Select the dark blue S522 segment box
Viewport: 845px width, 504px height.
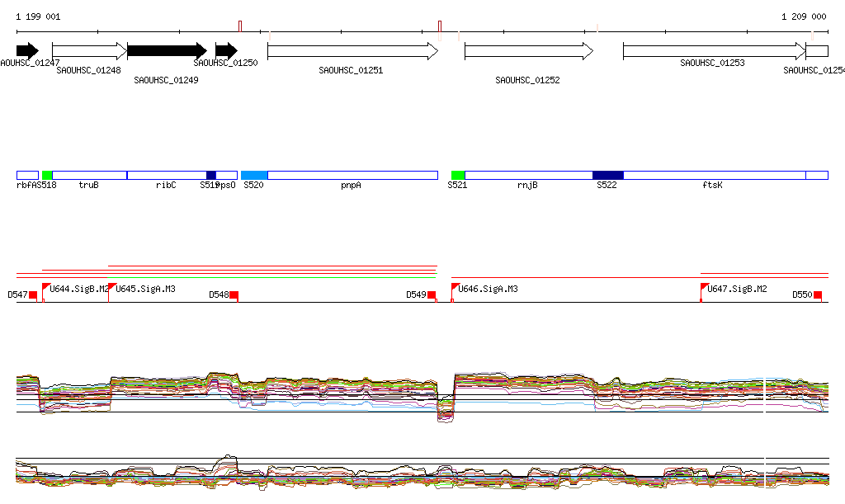[x=608, y=175]
